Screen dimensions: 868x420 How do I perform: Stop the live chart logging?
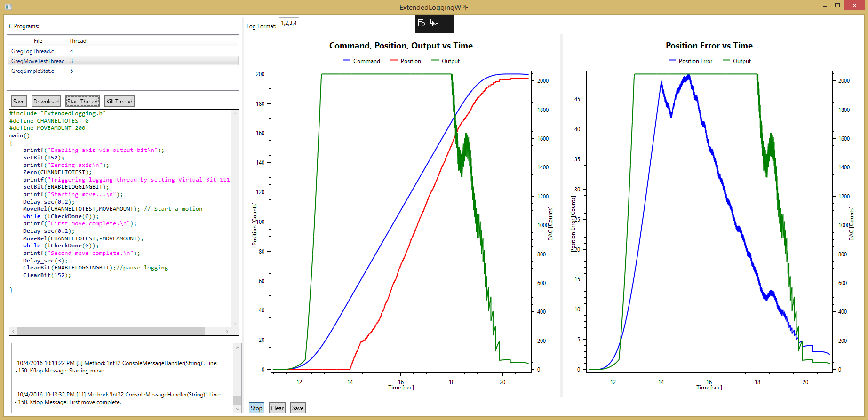pyautogui.click(x=256, y=408)
